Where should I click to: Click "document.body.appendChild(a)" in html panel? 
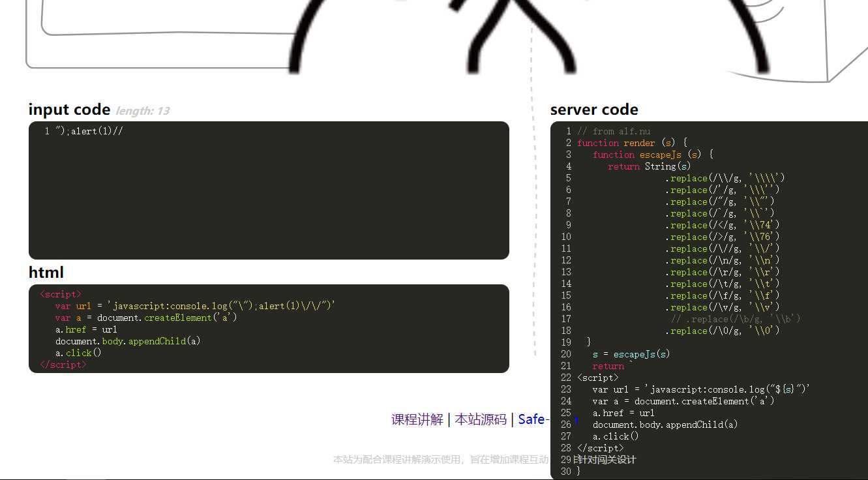(128, 341)
